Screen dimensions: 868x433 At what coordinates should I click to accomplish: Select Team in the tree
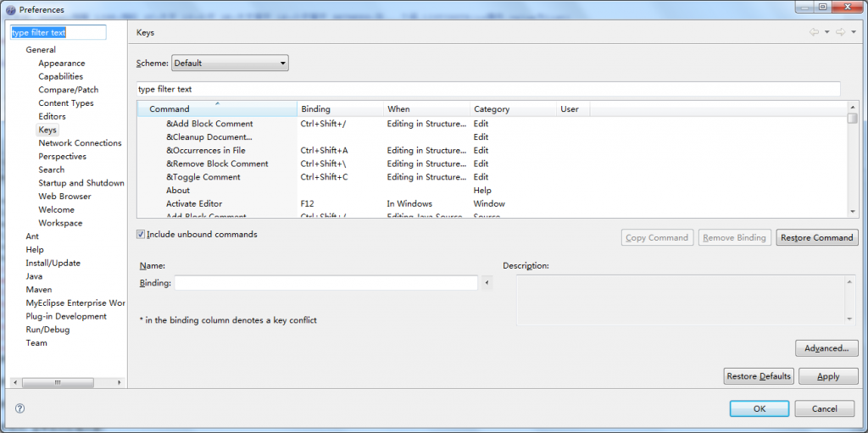pos(36,342)
